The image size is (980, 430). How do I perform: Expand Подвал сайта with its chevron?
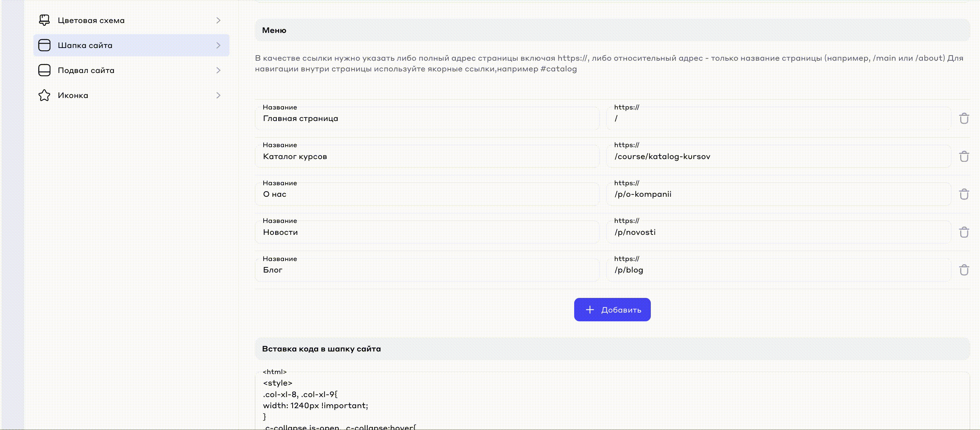(x=218, y=70)
